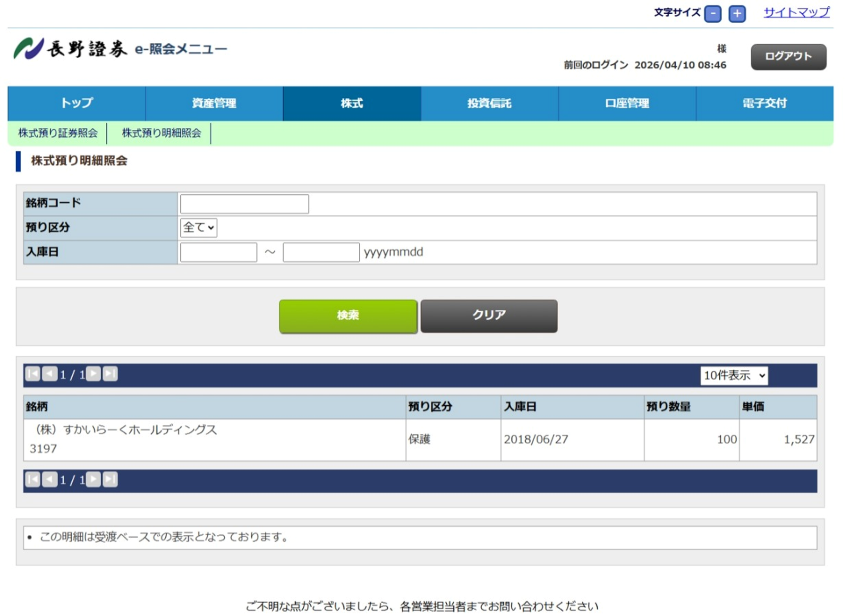Screen dimensions: 850x616
Task: Go to first page in top pager
Action: [x=33, y=374]
